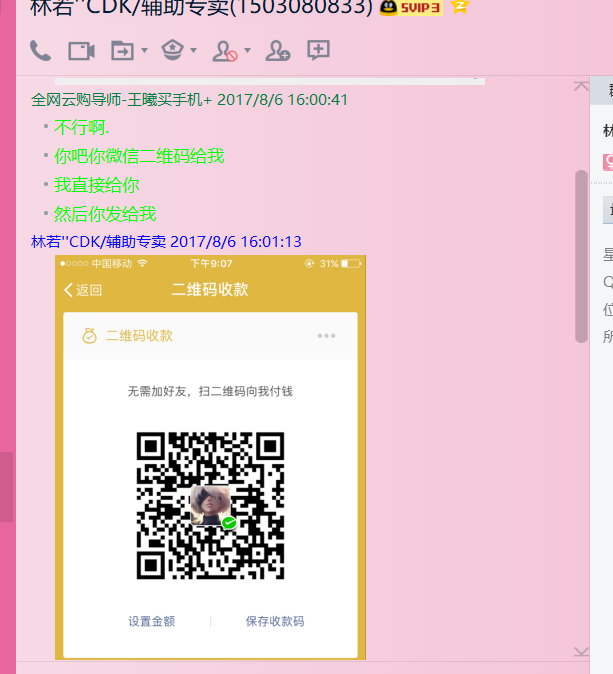
Task: Click the message 我直接给你
Action: click(96, 185)
